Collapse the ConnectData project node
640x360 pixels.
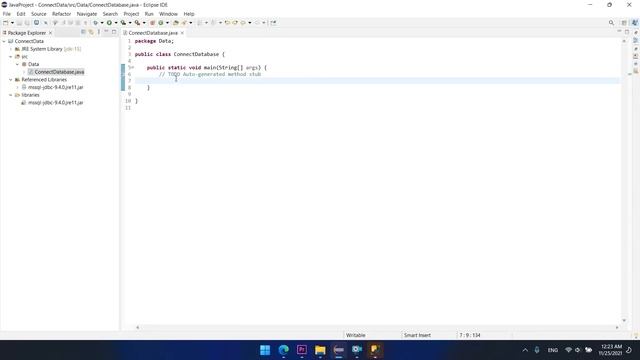pyautogui.click(x=4, y=41)
